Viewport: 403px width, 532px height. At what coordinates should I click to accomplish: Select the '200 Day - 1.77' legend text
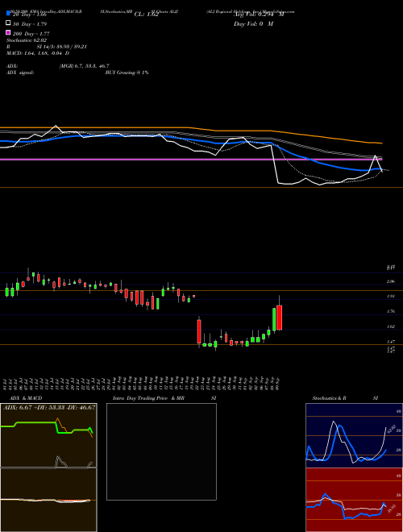[x=31, y=34]
